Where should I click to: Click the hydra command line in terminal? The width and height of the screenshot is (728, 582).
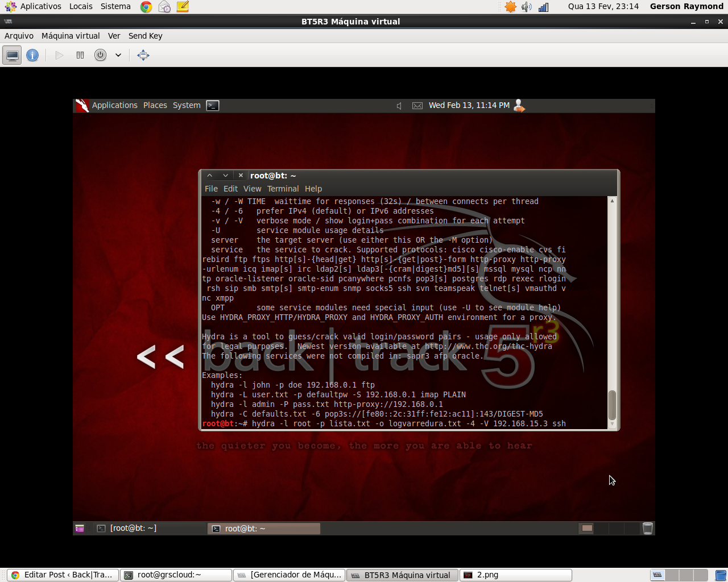click(x=384, y=423)
